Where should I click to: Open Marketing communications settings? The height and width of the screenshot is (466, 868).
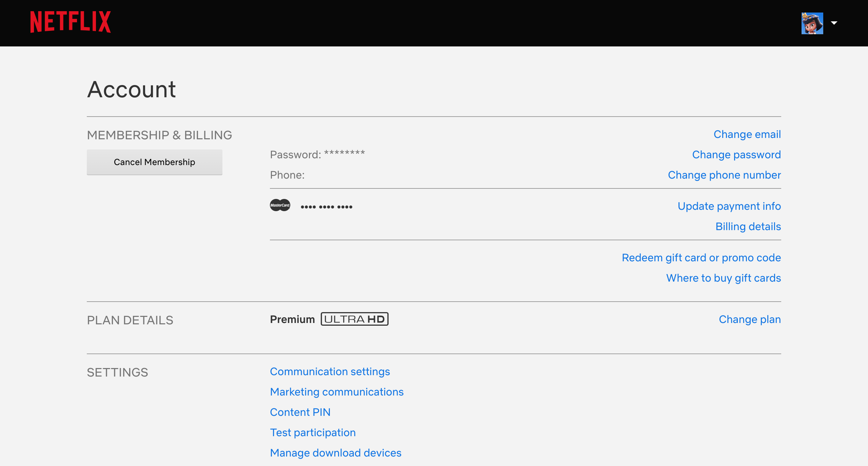click(337, 392)
